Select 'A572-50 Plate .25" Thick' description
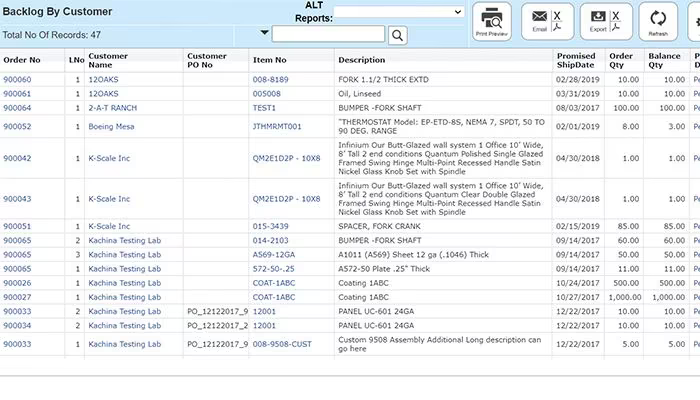The height and width of the screenshot is (400, 700). tap(384, 269)
